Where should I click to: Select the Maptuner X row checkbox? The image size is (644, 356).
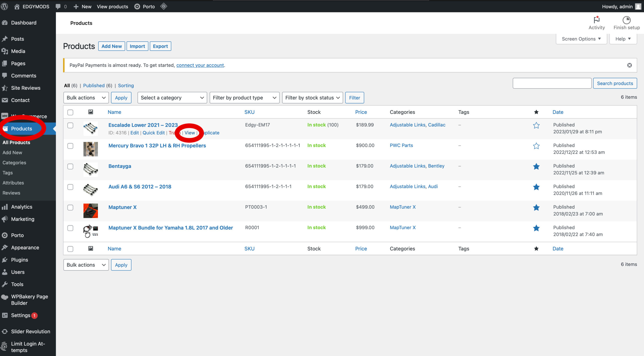click(70, 208)
